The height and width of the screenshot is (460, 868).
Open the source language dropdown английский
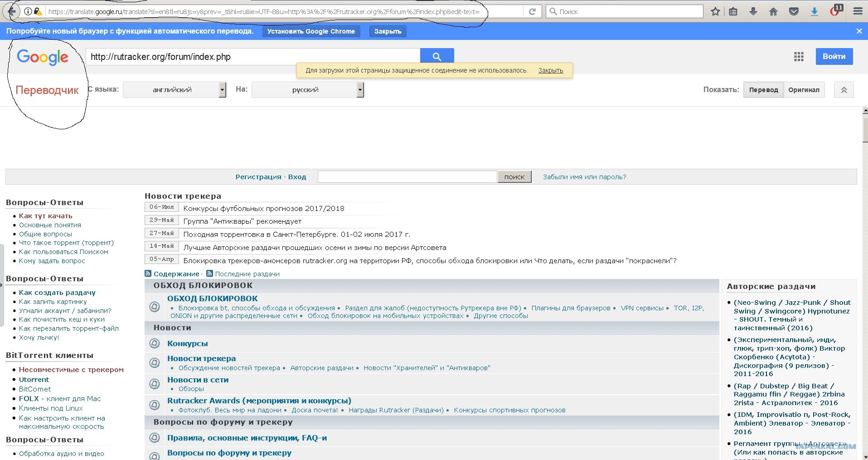(x=175, y=90)
